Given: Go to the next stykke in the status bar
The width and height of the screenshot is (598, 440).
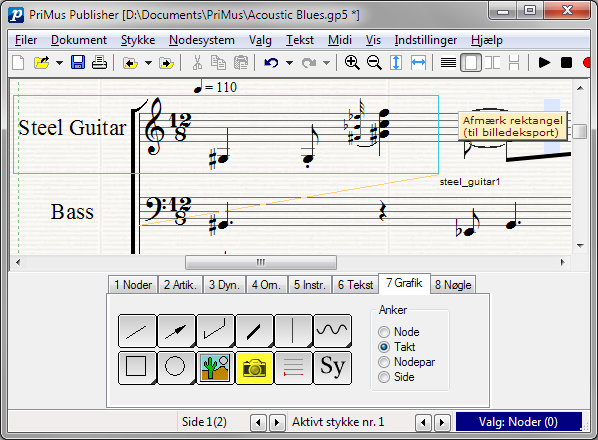Looking at the screenshot, I should click(x=442, y=422).
